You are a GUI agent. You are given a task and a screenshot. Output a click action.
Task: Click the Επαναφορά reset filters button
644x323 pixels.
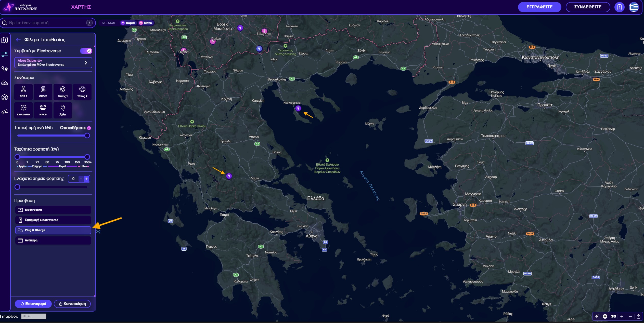(33, 304)
